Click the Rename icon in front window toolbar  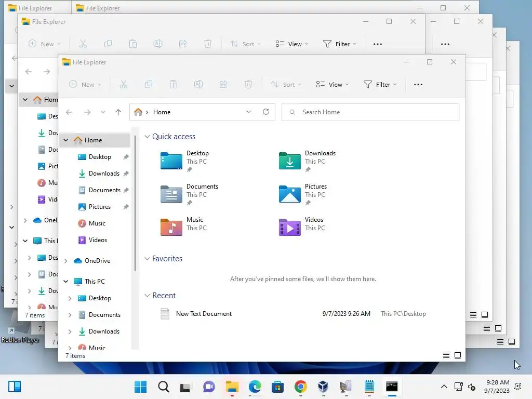(x=198, y=85)
